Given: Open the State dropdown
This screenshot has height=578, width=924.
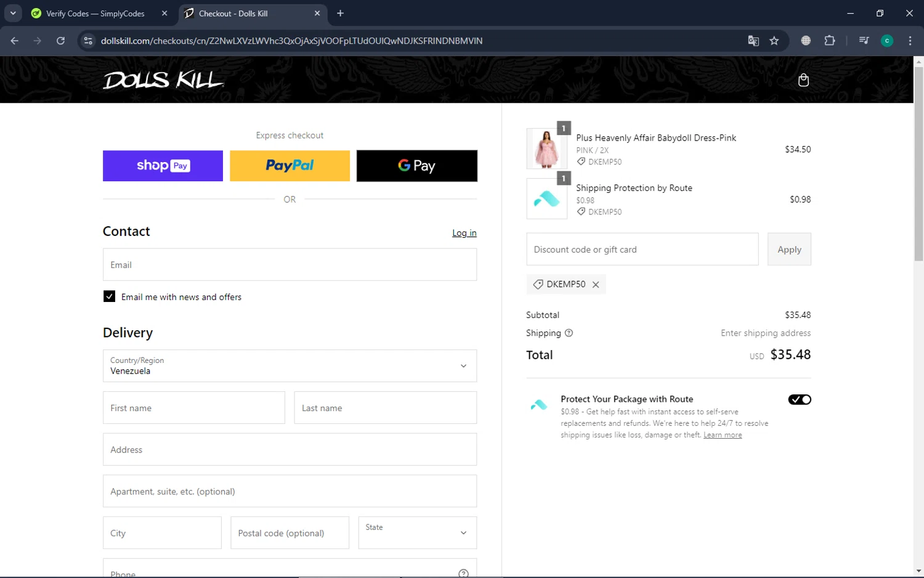Looking at the screenshot, I should coord(418,533).
